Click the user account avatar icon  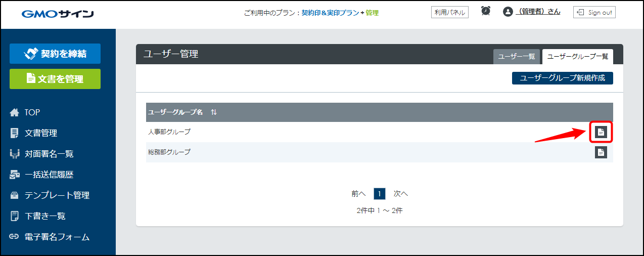pyautogui.click(x=508, y=12)
